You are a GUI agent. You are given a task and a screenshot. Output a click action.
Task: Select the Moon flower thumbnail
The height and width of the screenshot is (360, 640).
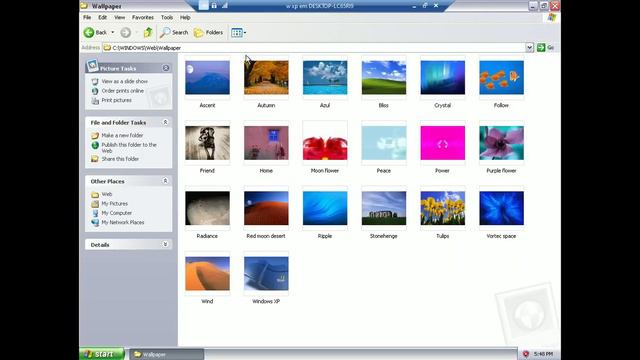325,143
